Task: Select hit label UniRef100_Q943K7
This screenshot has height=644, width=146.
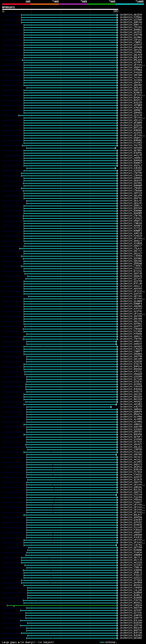Action: (131, 82)
